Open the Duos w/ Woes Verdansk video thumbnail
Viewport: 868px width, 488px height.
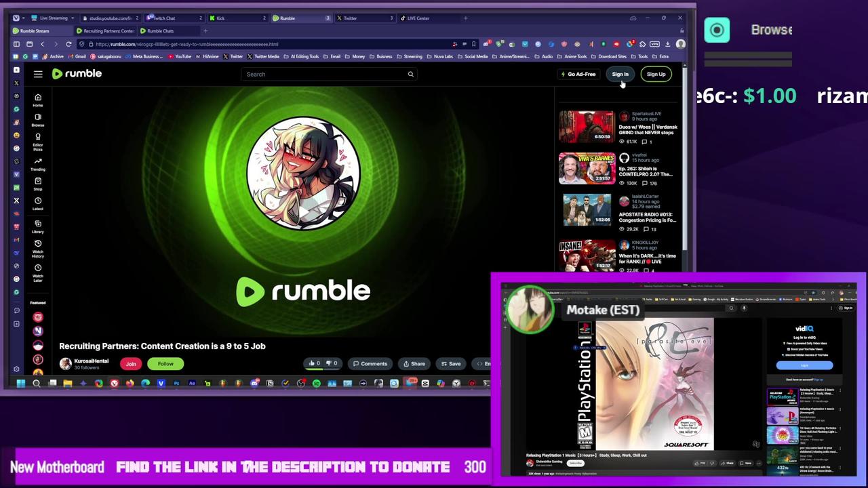click(587, 127)
